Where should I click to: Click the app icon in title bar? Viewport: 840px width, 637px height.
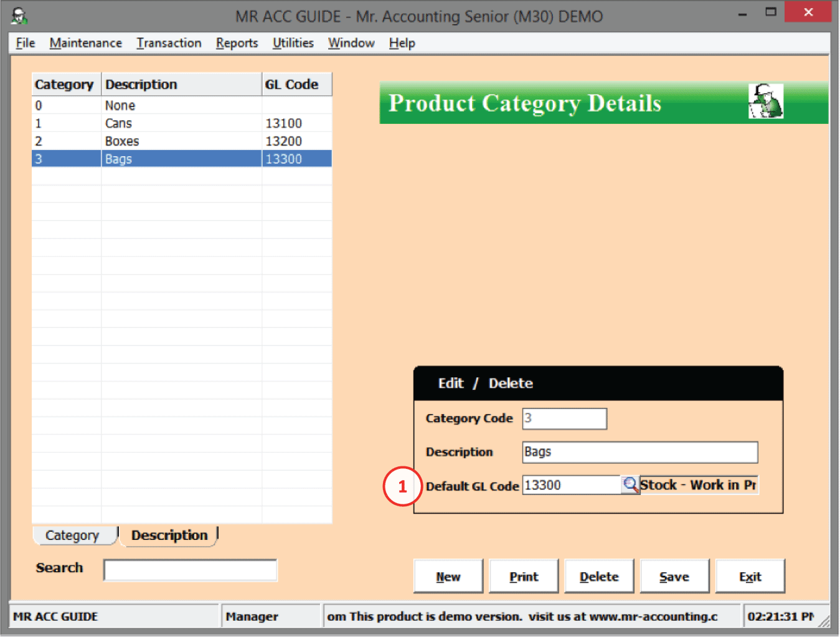19,16
